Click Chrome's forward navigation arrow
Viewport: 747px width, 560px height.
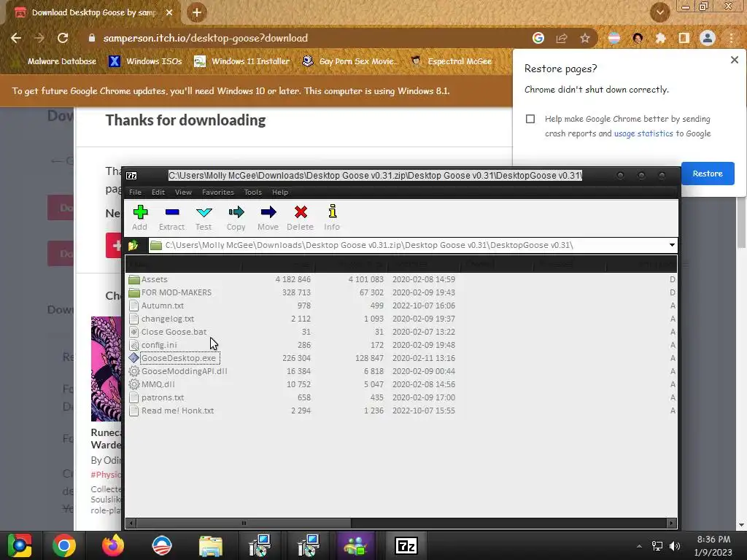[39, 38]
